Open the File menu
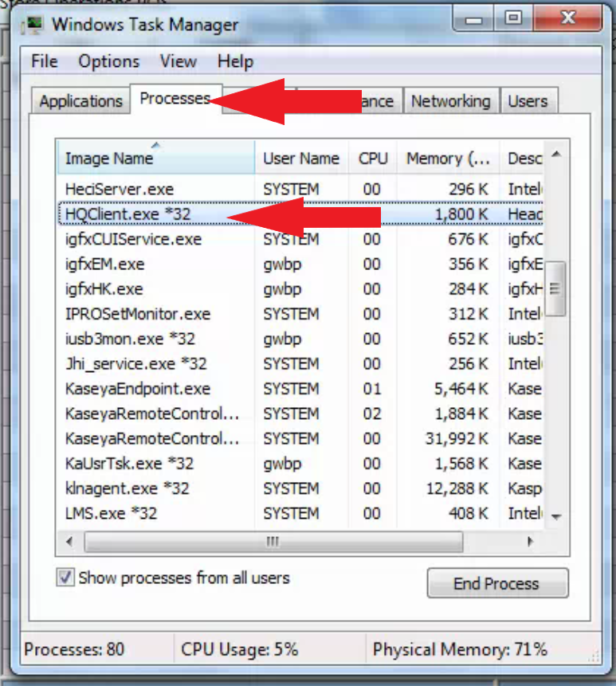This screenshot has width=616, height=686. tap(44, 61)
